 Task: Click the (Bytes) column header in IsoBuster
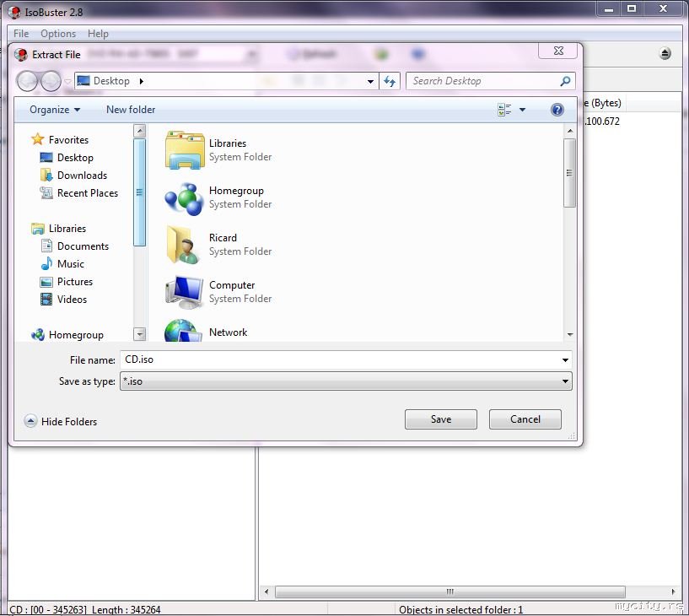(x=606, y=103)
